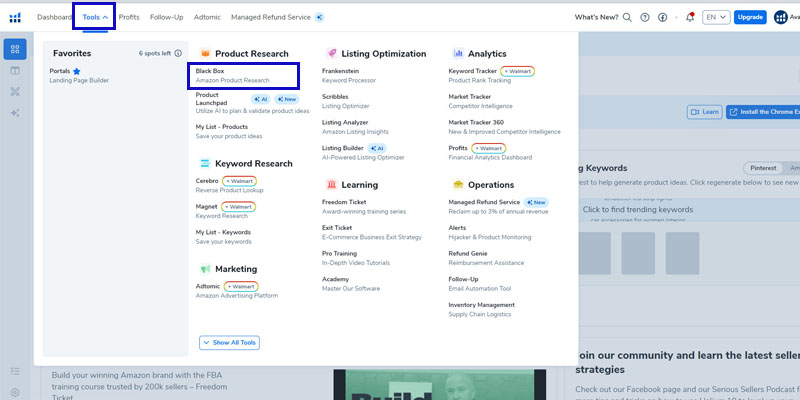Click the Analytics chart icon
800x400 pixels.
(x=458, y=53)
